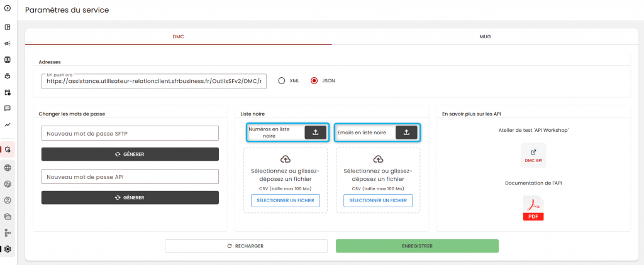Expand the sidebar with the chevron circle icon

[x=8, y=8]
